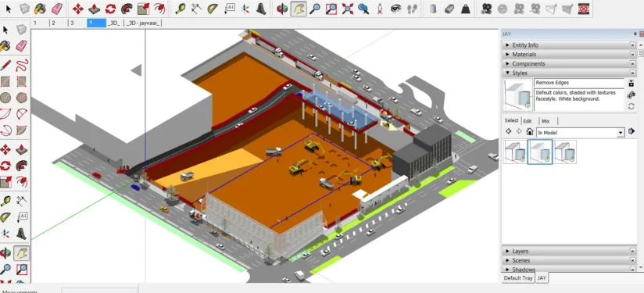Click the Create Camera film-camera icon

coord(486,9)
